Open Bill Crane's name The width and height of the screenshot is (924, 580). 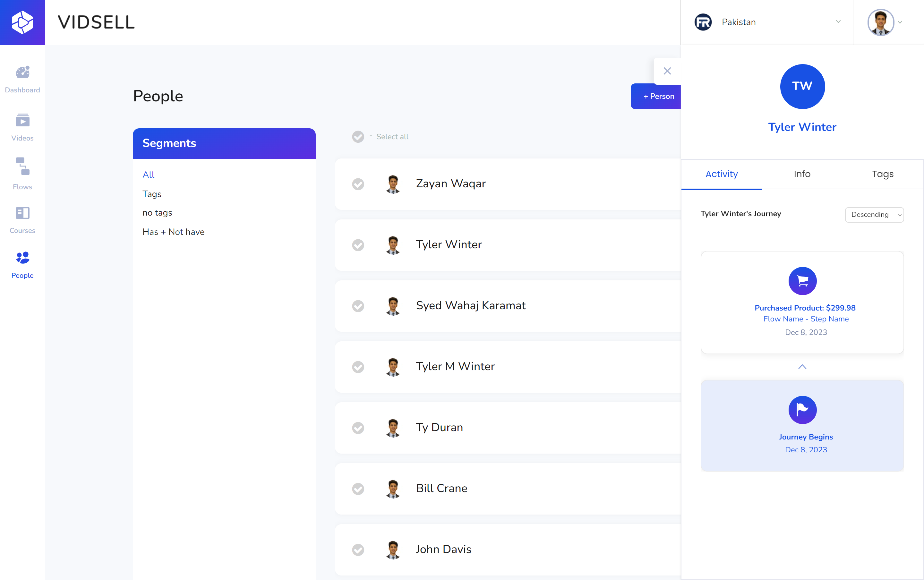click(x=441, y=489)
